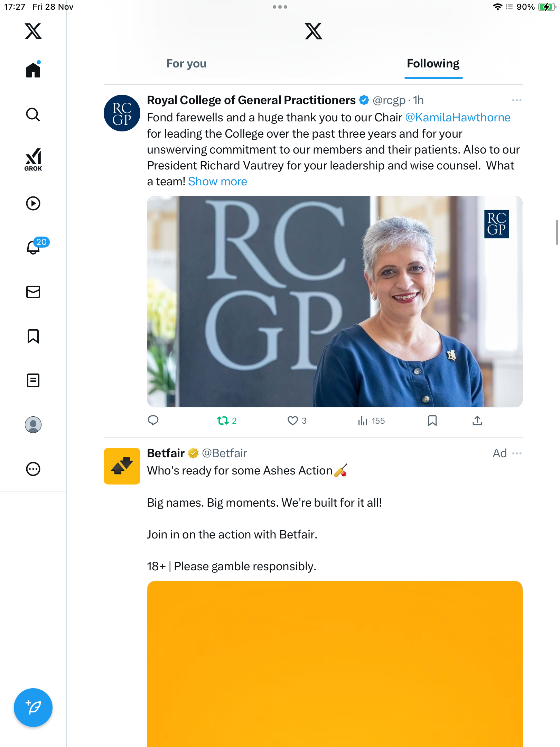Open the RCGP chair photo
This screenshot has width=560, height=747.
335,302
